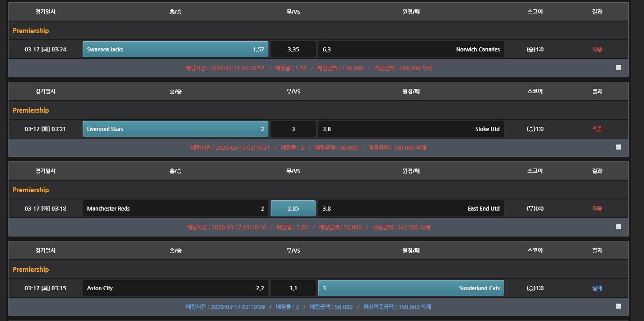Select the checkbox on the Liverpool Stars bet row
The image size is (644, 321).
pyautogui.click(x=618, y=147)
